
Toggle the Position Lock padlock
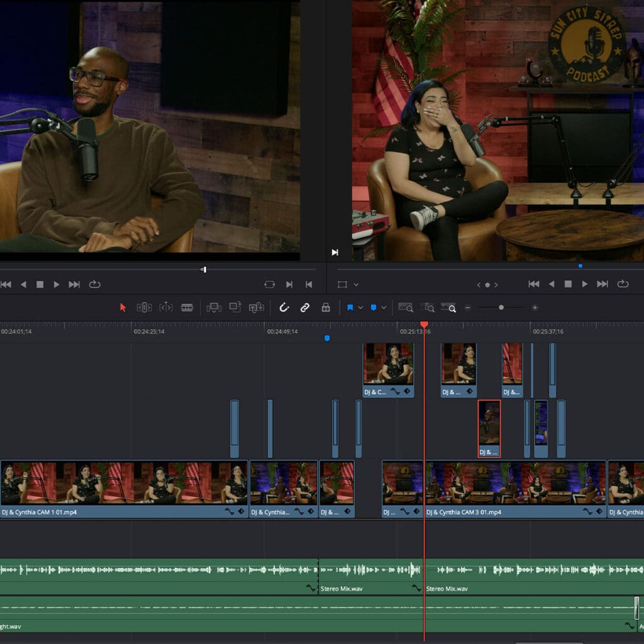pos(326,308)
